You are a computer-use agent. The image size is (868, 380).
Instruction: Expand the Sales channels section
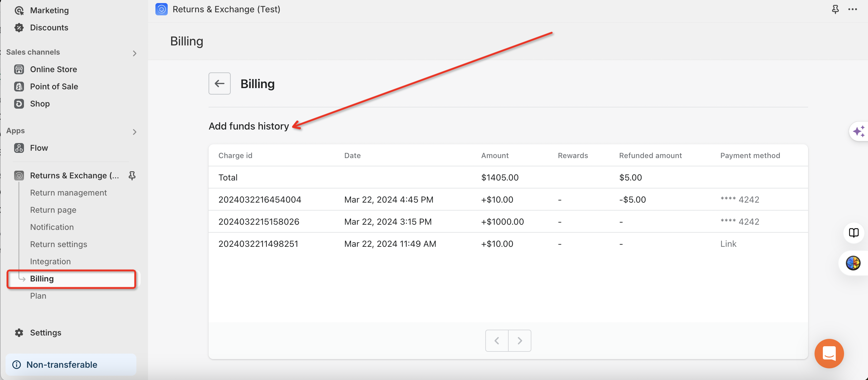pos(135,53)
